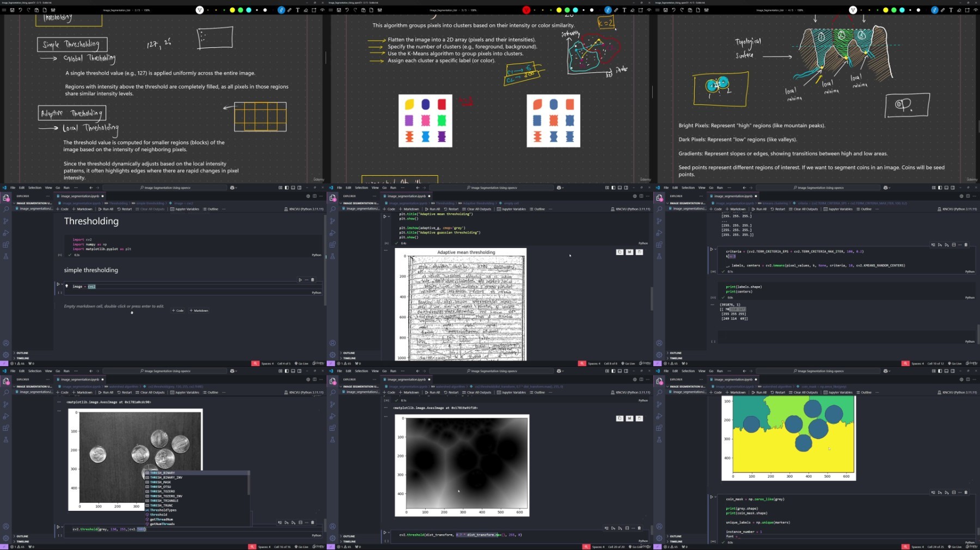Choose the red pen color in K-Means notes
Viewport: 980px width, 550px height.
pos(526,10)
